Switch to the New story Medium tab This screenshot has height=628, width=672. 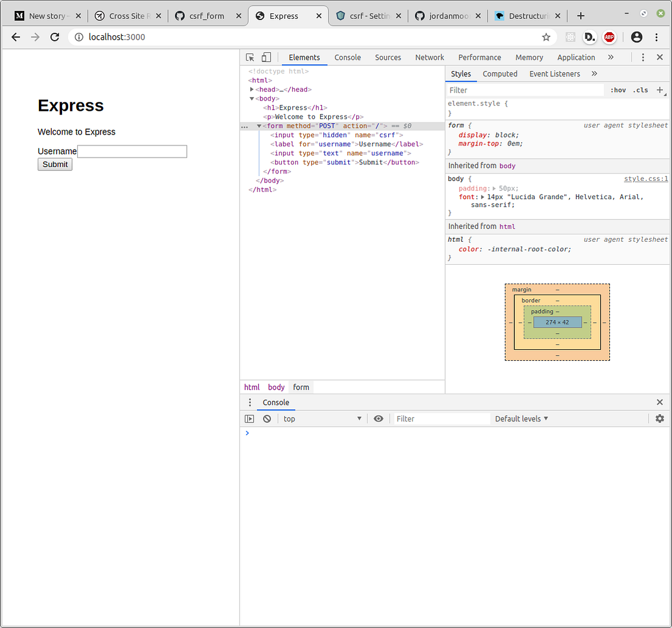pos(47,16)
